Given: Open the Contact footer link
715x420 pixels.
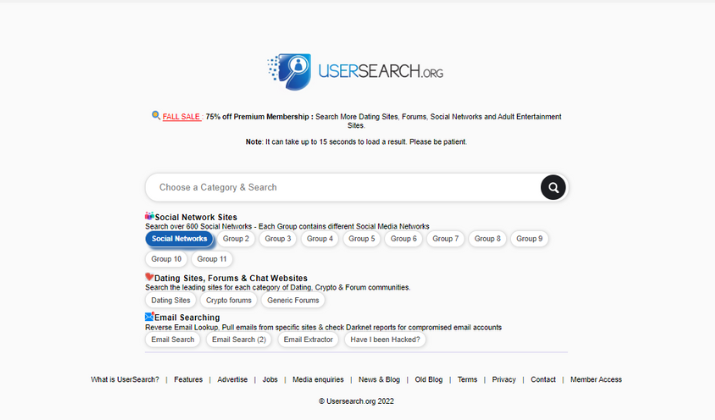Looking at the screenshot, I should click(543, 379).
